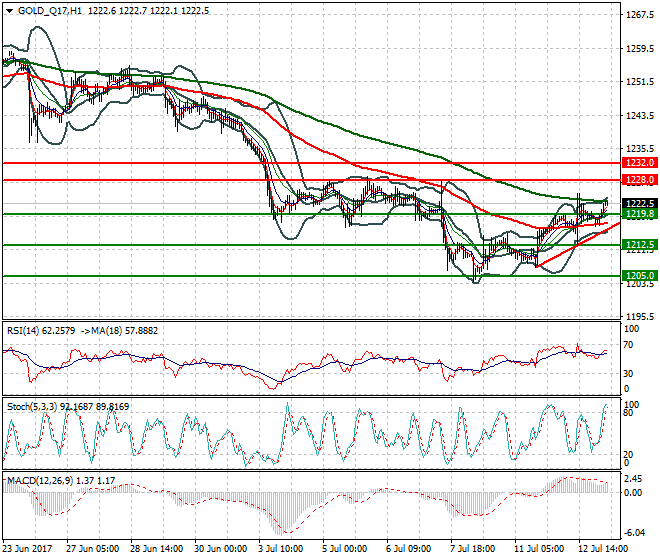This screenshot has width=660, height=560.
Task: Click the 7 Jul 18:00 time label
Action: [x=472, y=549]
